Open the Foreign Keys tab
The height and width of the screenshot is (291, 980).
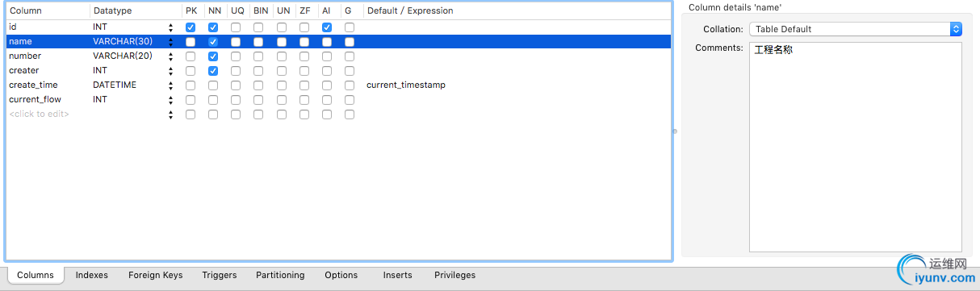click(x=156, y=275)
